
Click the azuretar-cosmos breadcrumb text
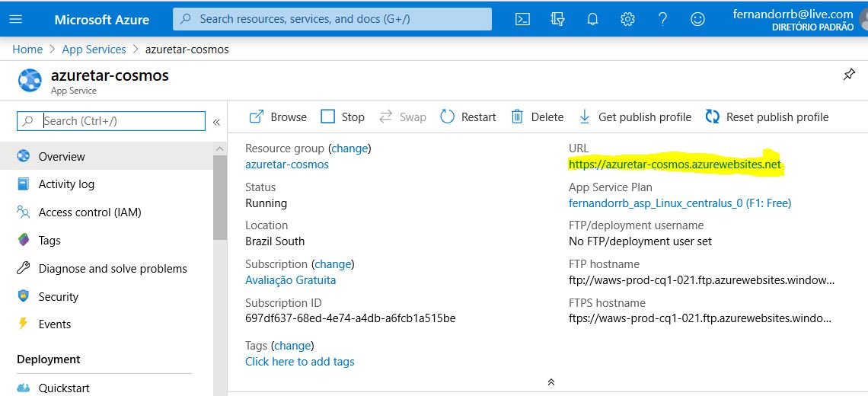coord(187,49)
